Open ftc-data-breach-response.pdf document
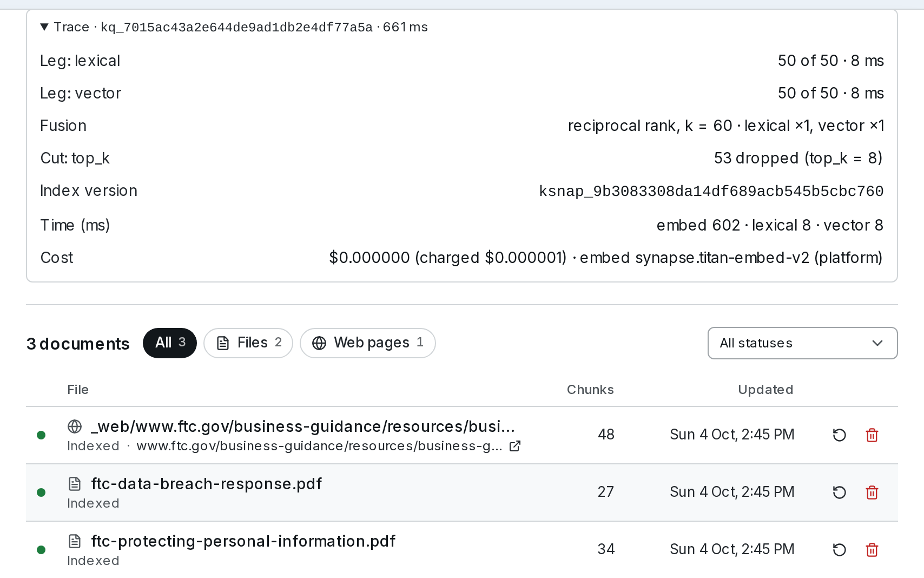This screenshot has width=924, height=578. coord(207,484)
